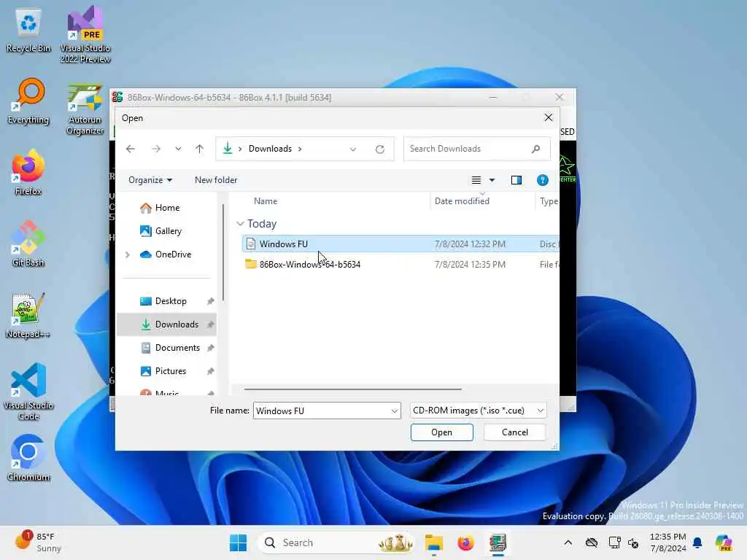
Task: Select the 86Box-Windows-64-b5634 folder
Action: click(x=400, y=264)
